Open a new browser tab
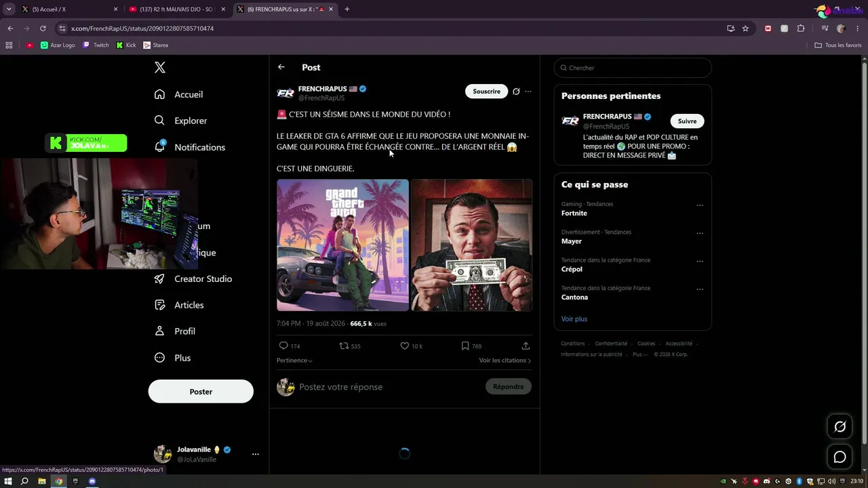Viewport: 868px width, 488px height. point(347,9)
